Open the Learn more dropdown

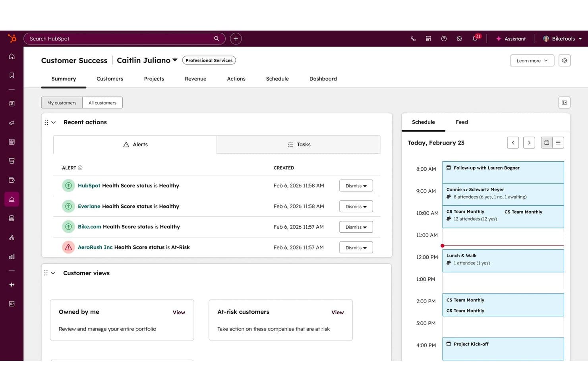(532, 60)
